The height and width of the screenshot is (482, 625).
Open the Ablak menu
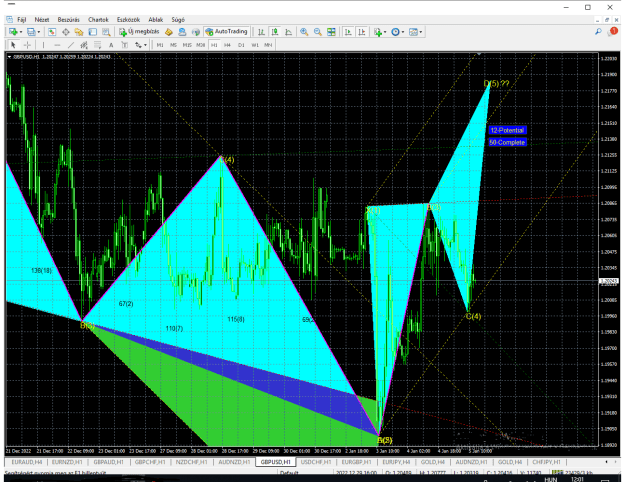tap(155, 19)
